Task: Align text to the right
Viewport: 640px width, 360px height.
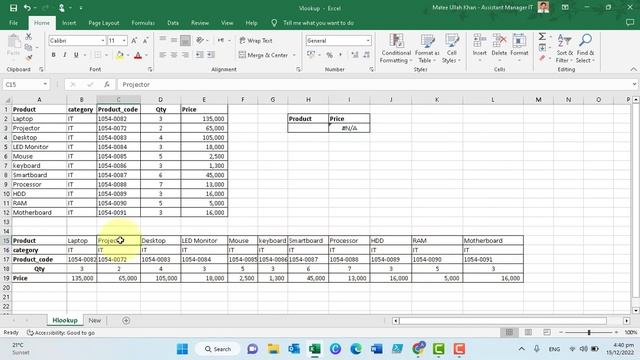Action: click(x=185, y=55)
